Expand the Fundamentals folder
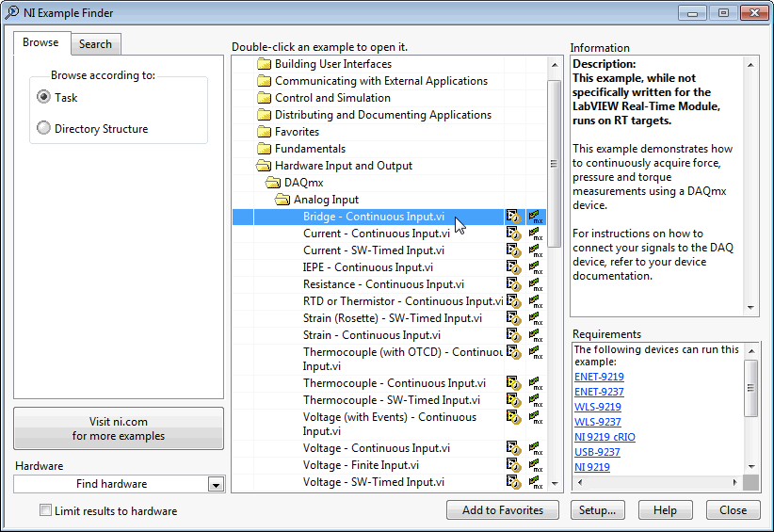Screen dimensions: 774x532 click(x=264, y=149)
